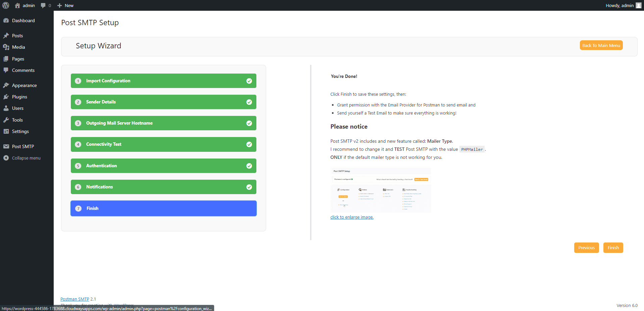This screenshot has height=311, width=644.
Task: Open the click to enlarge image link
Action: pos(352,217)
